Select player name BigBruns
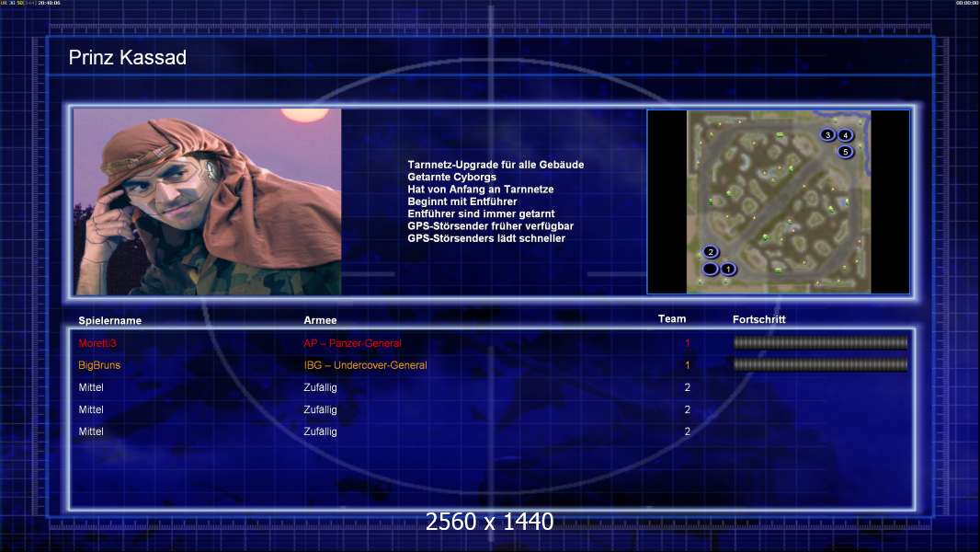 tap(99, 365)
